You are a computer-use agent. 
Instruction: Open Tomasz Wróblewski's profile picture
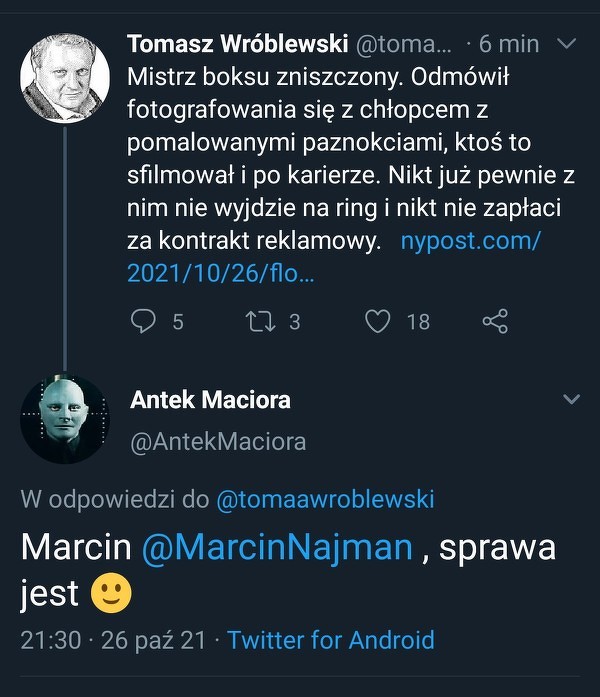tap(65, 78)
